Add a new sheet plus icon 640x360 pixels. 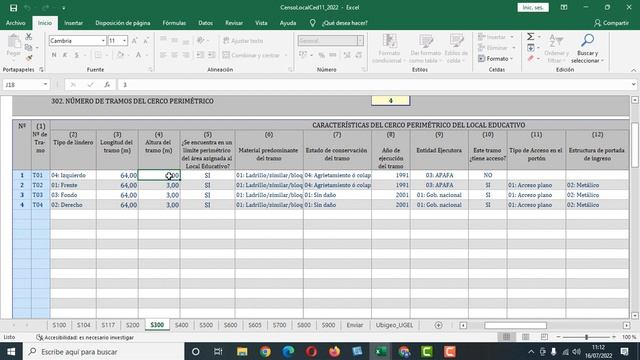[438, 325]
